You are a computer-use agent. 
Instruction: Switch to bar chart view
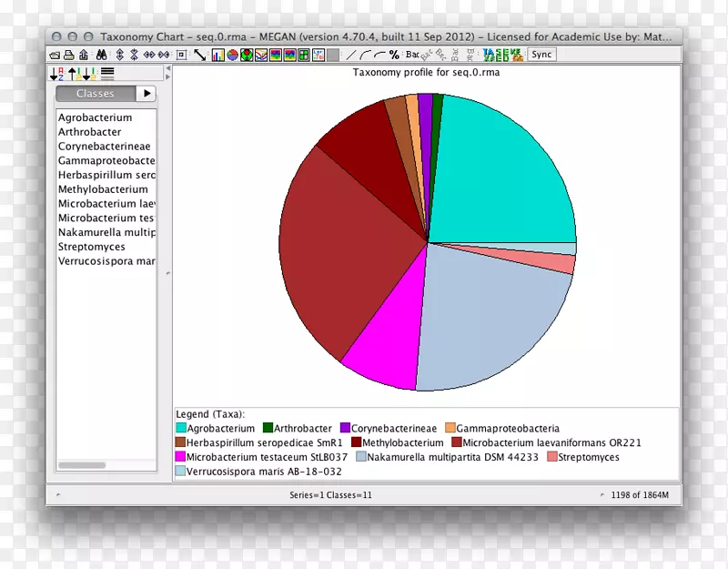click(x=218, y=56)
